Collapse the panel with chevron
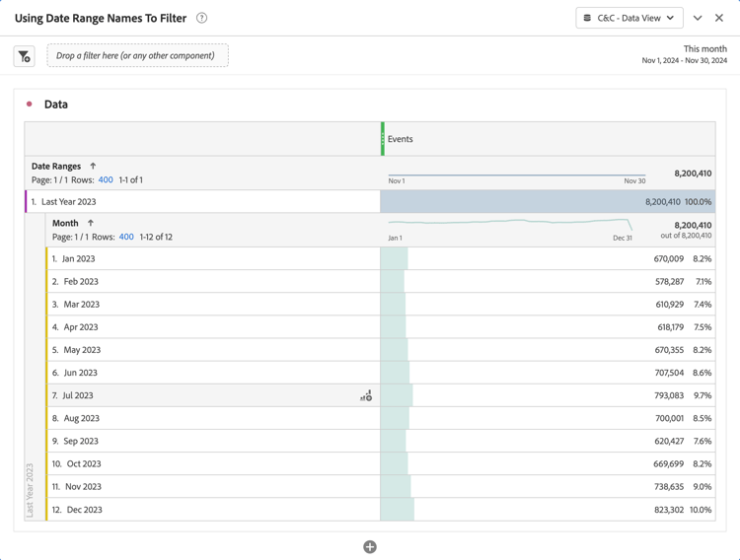 click(698, 18)
